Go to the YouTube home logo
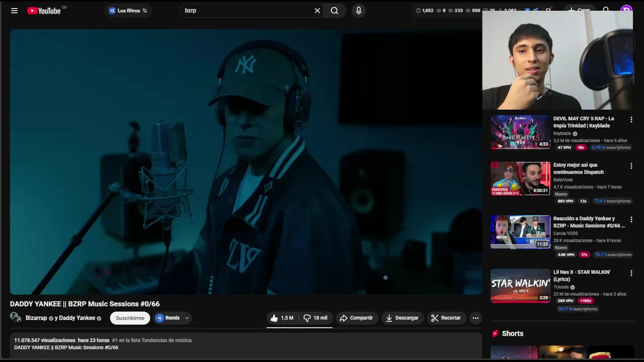Screen dimensions: 644x362 point(44,11)
